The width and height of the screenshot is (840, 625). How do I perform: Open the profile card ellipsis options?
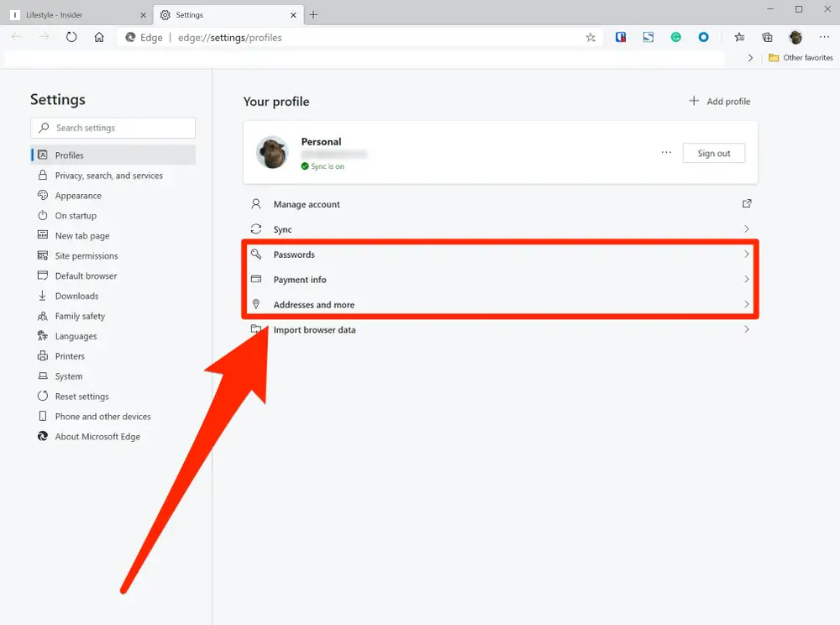666,153
